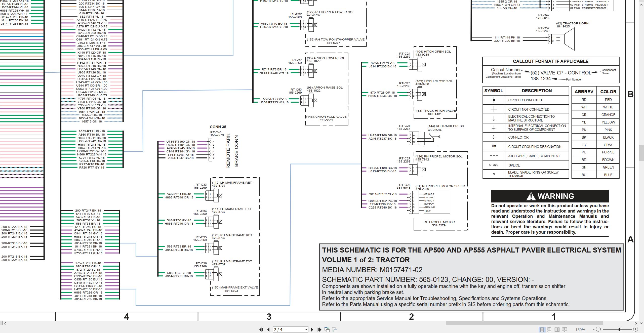The height and width of the screenshot is (333, 644).
Task: Click the SPLICE description row
Action: [537, 165]
